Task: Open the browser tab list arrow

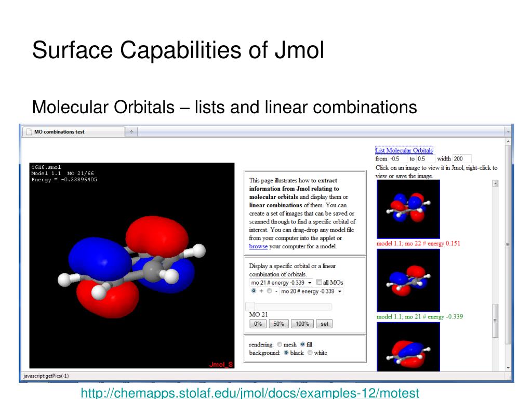Action: pos(508,131)
